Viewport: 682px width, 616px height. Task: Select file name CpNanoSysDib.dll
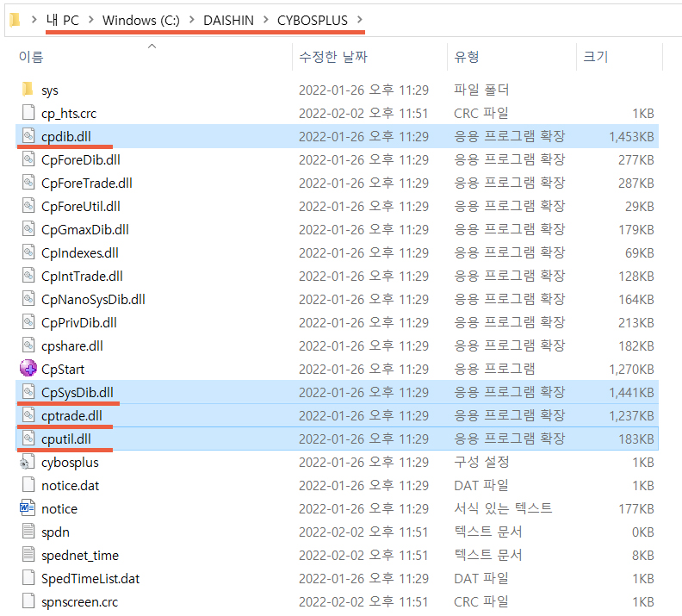(x=93, y=300)
